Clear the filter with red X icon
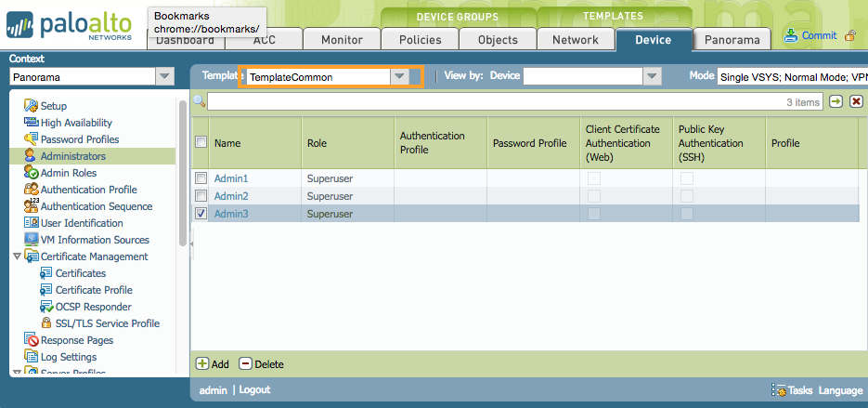 pos(856,101)
